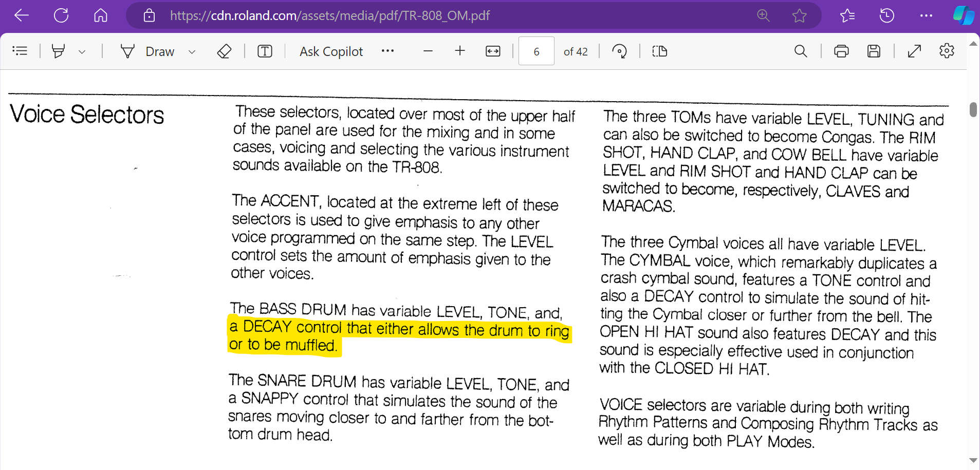Select the Highlight tool

click(59, 51)
